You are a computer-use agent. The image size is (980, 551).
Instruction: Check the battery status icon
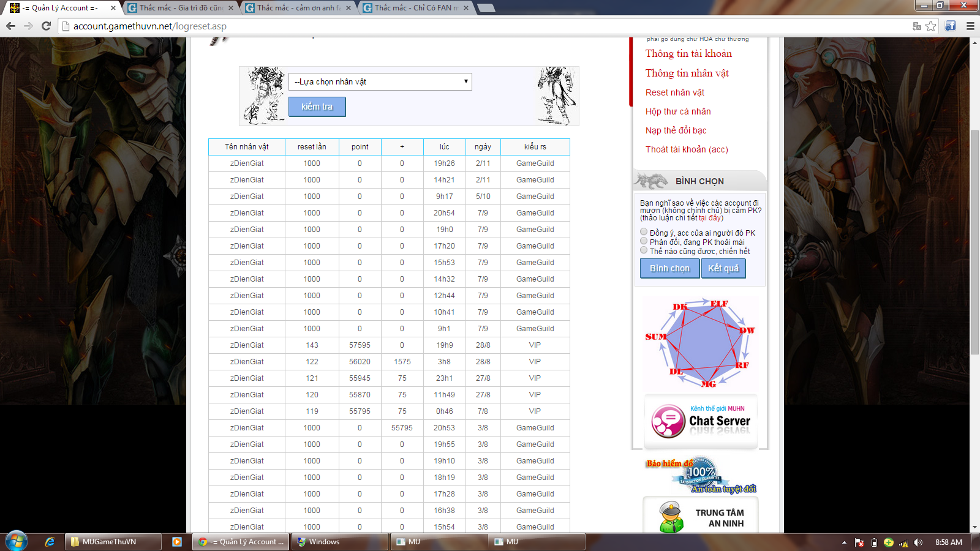point(874,542)
